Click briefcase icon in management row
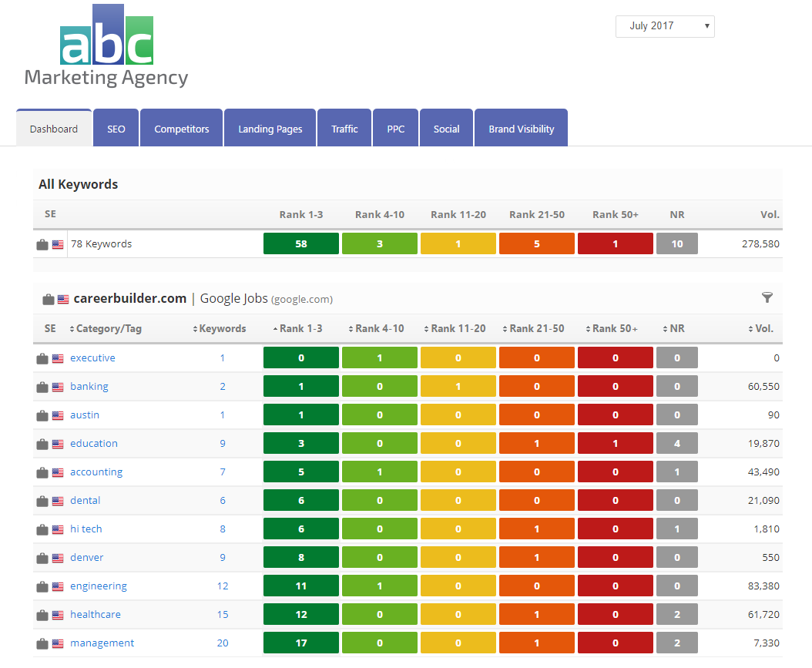 pyautogui.click(x=42, y=643)
